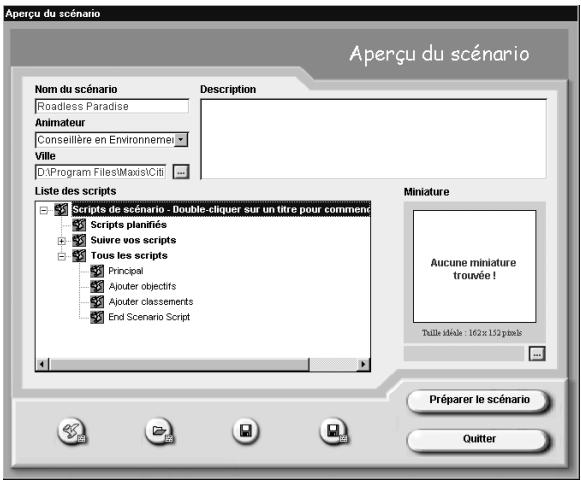
Task: Select the Ajouter classements script
Action: [x=151, y=302]
